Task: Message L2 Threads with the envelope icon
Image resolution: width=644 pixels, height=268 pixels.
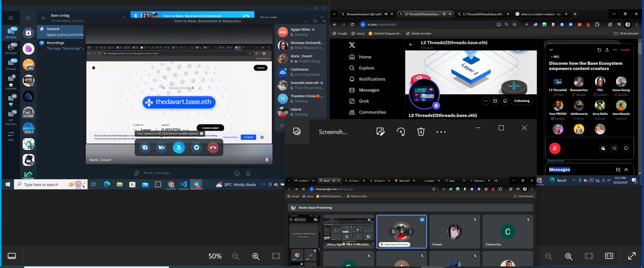Action: [x=495, y=101]
